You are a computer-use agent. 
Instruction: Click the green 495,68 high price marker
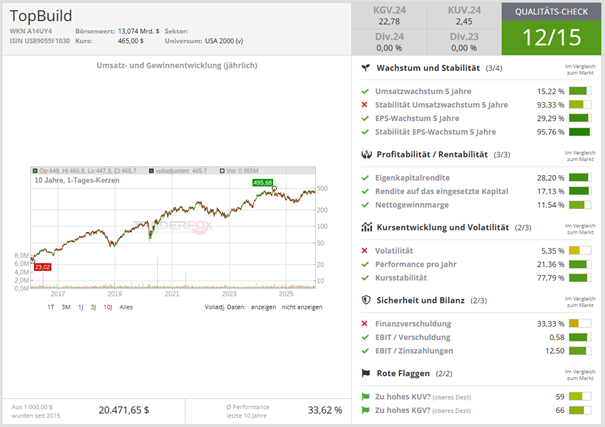point(263,182)
